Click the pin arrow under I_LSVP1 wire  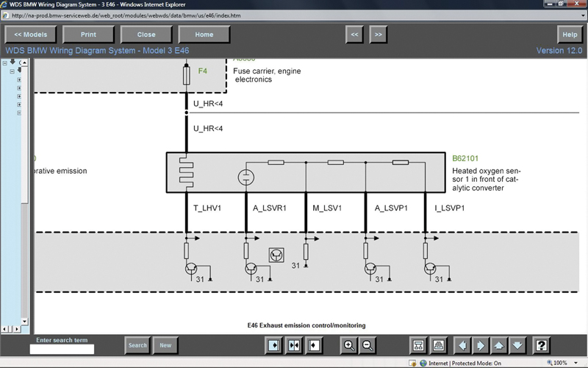point(432,238)
